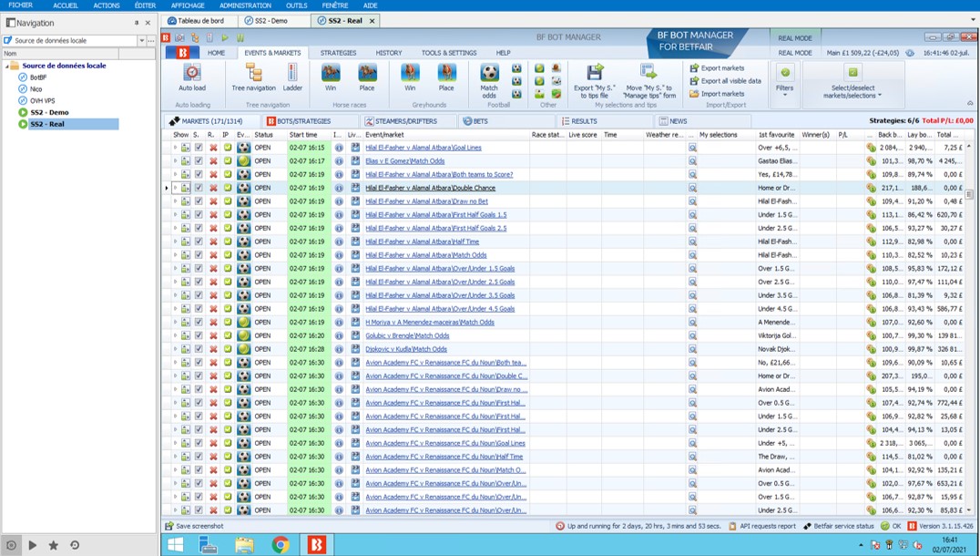Toggle S. checkbox for Hilal El-Fasher Draw no Bet row
Viewport: 980px width, 556px height.
[x=199, y=201]
